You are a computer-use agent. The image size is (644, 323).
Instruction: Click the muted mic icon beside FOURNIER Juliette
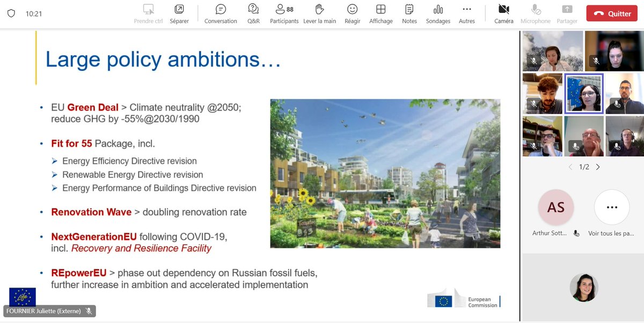click(89, 311)
